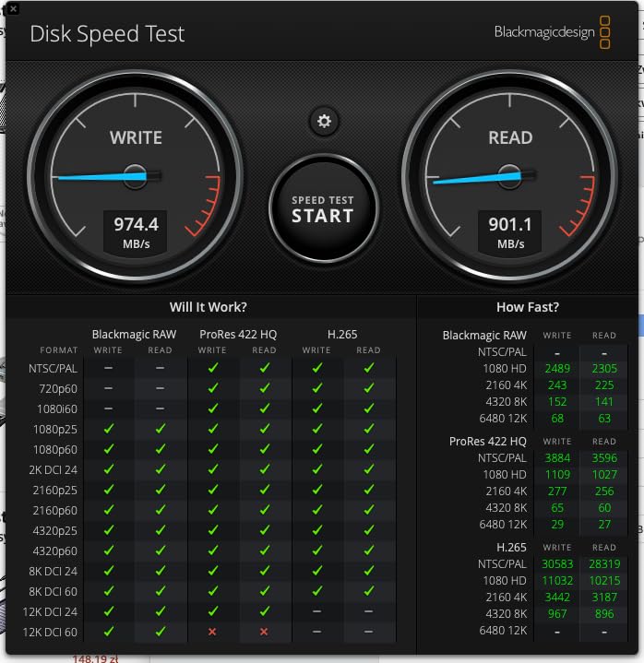Click Blackmagic RAW read dash for 1080i60
The width and height of the screenshot is (644, 663).
coord(160,408)
